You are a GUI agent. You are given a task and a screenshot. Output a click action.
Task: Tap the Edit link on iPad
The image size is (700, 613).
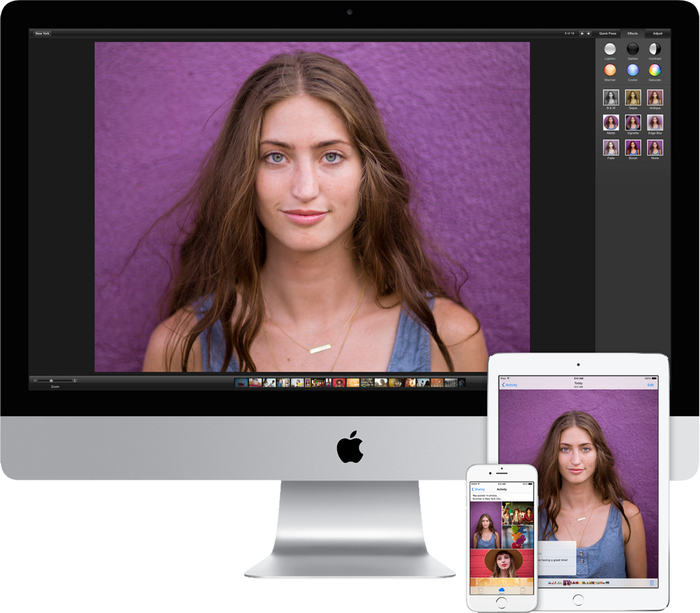tap(651, 385)
